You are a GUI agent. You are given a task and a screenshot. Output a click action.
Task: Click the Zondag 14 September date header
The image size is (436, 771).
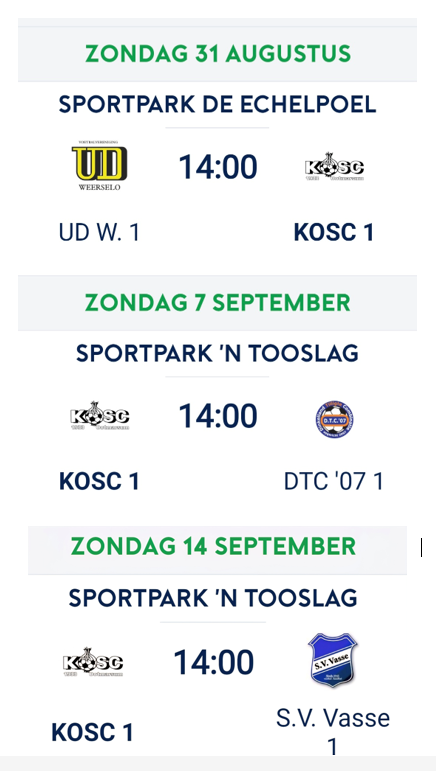click(x=213, y=546)
